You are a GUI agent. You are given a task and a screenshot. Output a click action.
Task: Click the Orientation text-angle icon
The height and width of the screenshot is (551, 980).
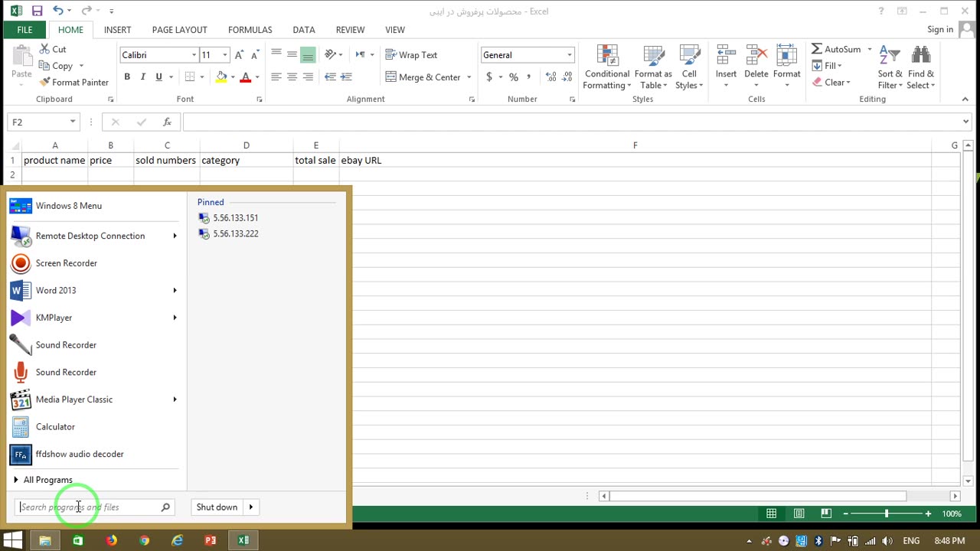[330, 54]
